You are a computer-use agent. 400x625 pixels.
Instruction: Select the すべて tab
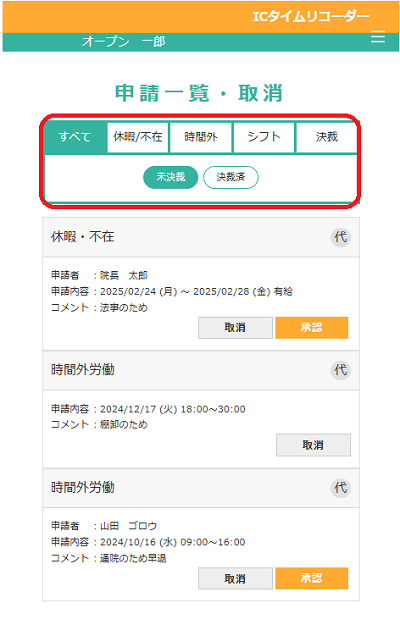tap(75, 137)
